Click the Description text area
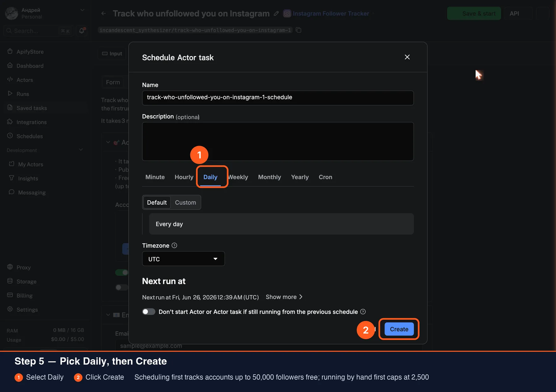 click(x=278, y=141)
